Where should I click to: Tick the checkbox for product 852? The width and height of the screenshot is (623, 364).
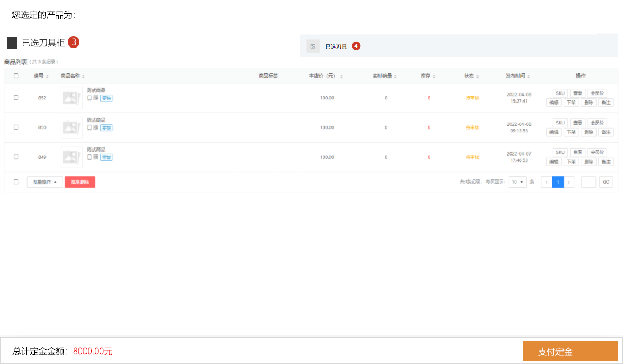(x=16, y=98)
